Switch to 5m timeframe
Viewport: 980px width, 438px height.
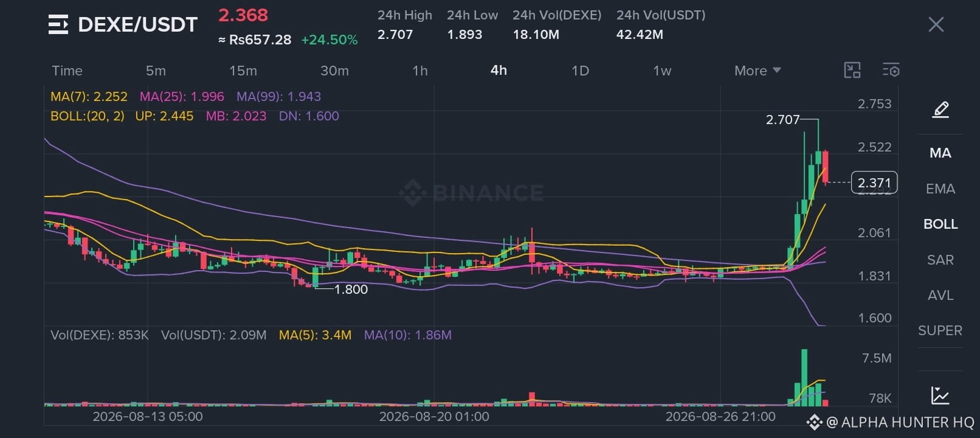[x=156, y=71]
